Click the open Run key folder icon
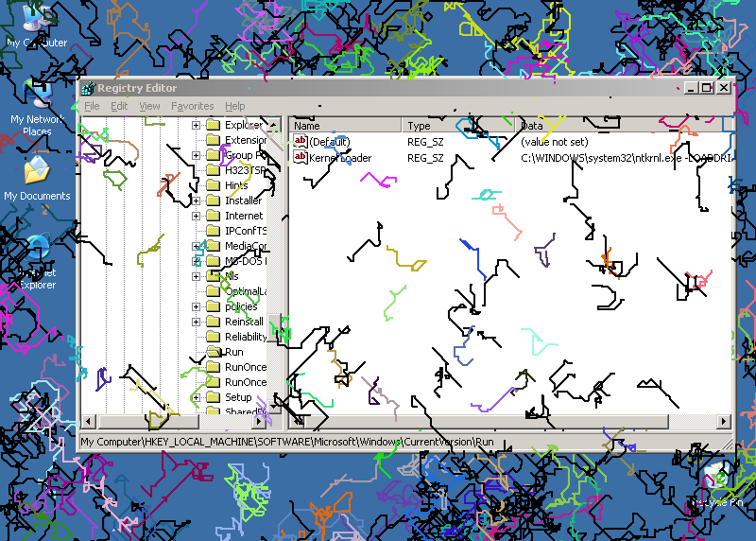This screenshot has height=541, width=756. click(x=214, y=352)
